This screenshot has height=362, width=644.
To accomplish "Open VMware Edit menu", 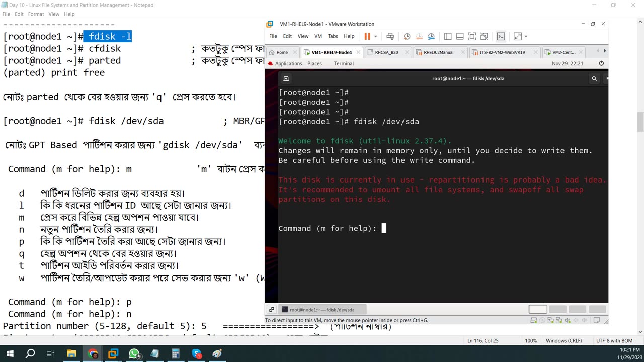I will point(287,36).
